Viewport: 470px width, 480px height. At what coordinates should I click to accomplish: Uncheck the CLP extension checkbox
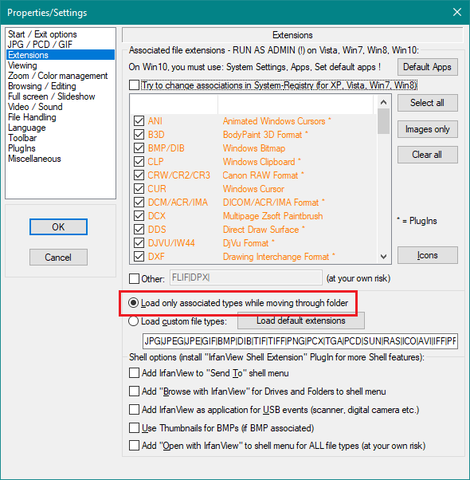pos(139,162)
